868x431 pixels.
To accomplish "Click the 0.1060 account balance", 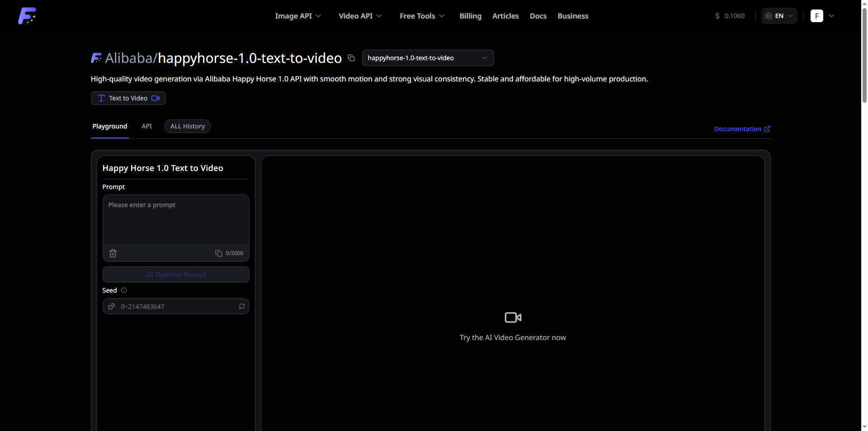I will coord(735,16).
